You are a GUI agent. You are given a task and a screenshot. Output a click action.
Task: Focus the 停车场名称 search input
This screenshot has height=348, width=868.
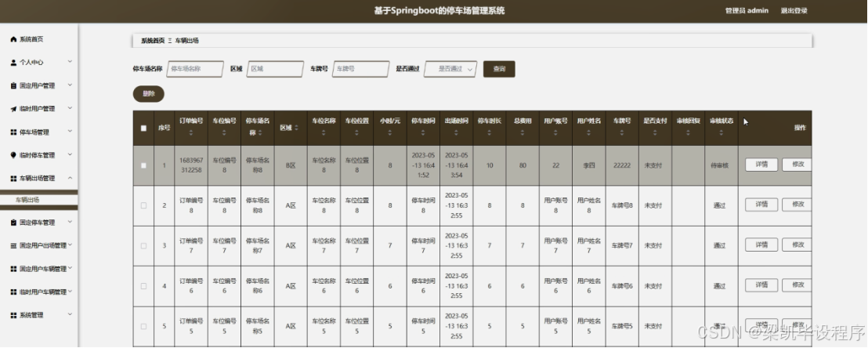[195, 69]
